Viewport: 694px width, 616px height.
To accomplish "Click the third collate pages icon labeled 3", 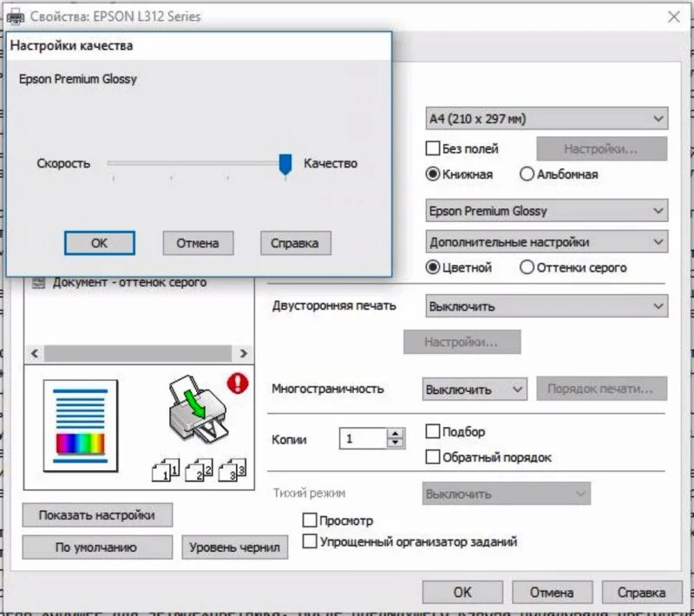I will click(x=232, y=470).
